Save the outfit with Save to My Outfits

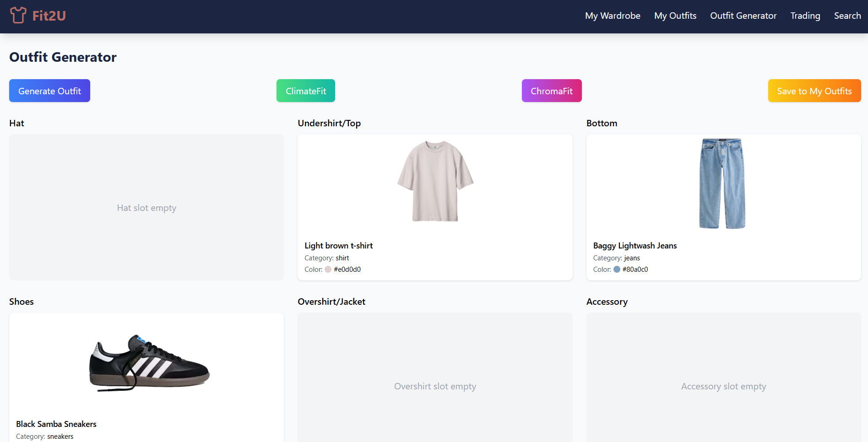coord(814,91)
